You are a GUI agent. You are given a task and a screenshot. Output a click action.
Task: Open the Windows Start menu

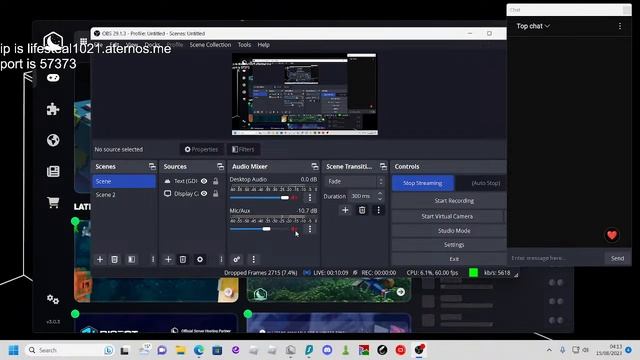(x=13, y=350)
